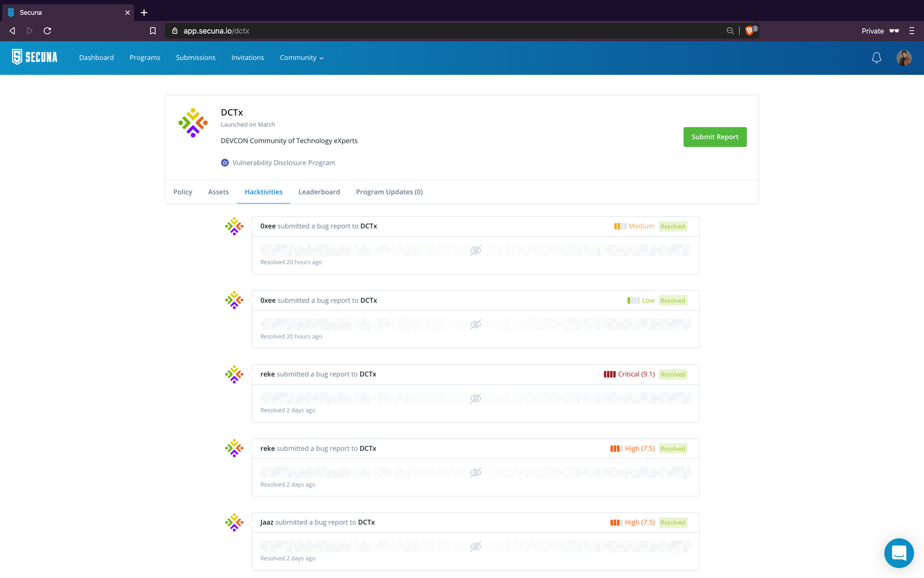The image size is (924, 578).
Task: Click the Low severity bar icon
Action: (x=633, y=301)
